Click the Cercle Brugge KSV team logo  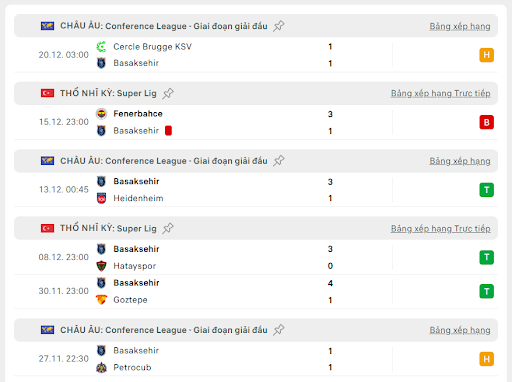pos(101,47)
